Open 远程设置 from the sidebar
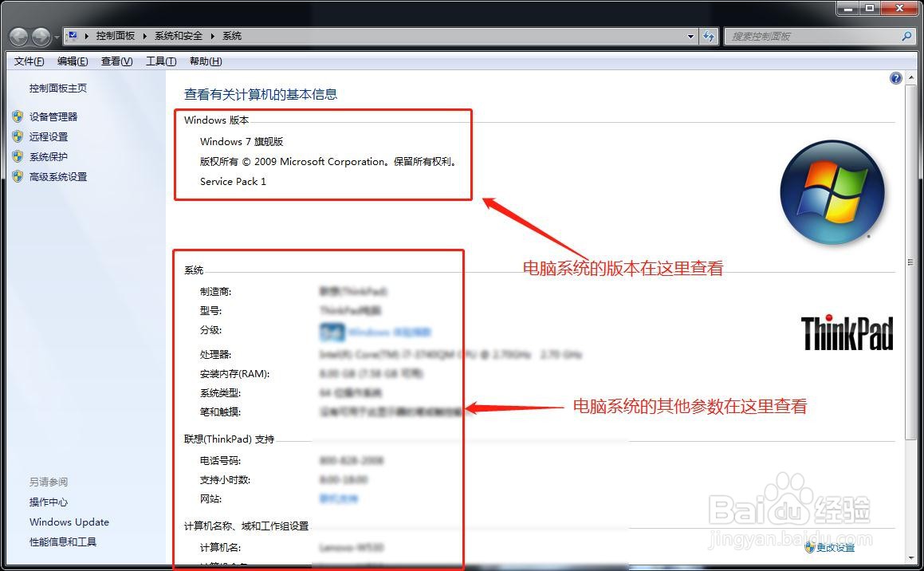 (x=49, y=136)
